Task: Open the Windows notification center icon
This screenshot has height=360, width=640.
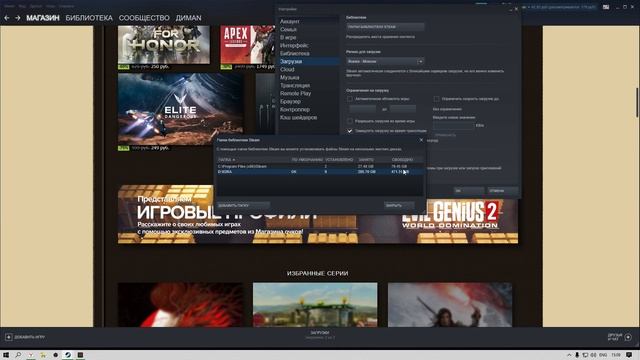Action: coord(629,355)
